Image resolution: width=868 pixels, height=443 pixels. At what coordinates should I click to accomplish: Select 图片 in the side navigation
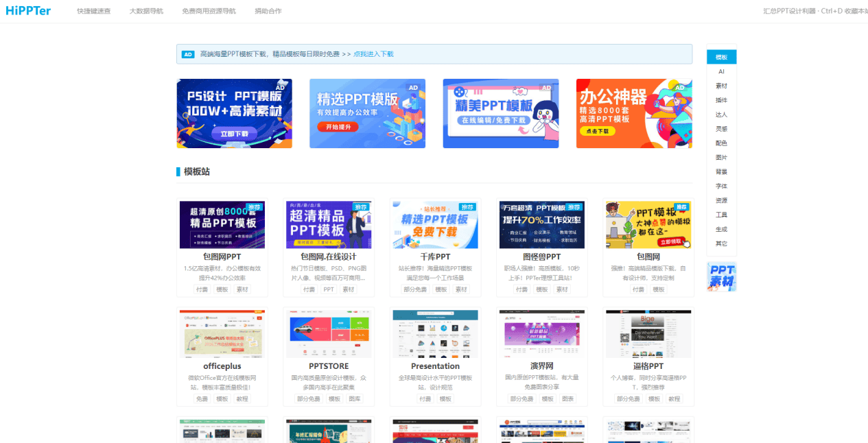721,158
